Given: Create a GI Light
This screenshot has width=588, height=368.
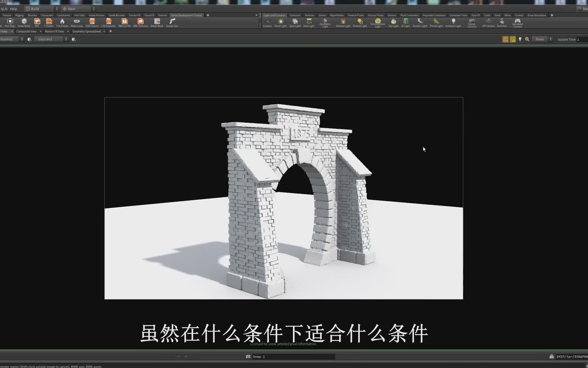Looking at the screenshot, I should [405, 23].
